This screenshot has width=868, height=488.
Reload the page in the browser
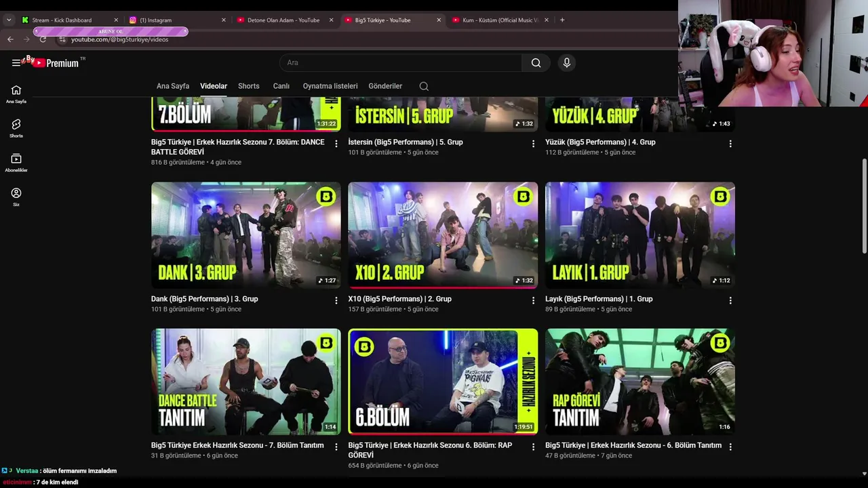tap(43, 39)
